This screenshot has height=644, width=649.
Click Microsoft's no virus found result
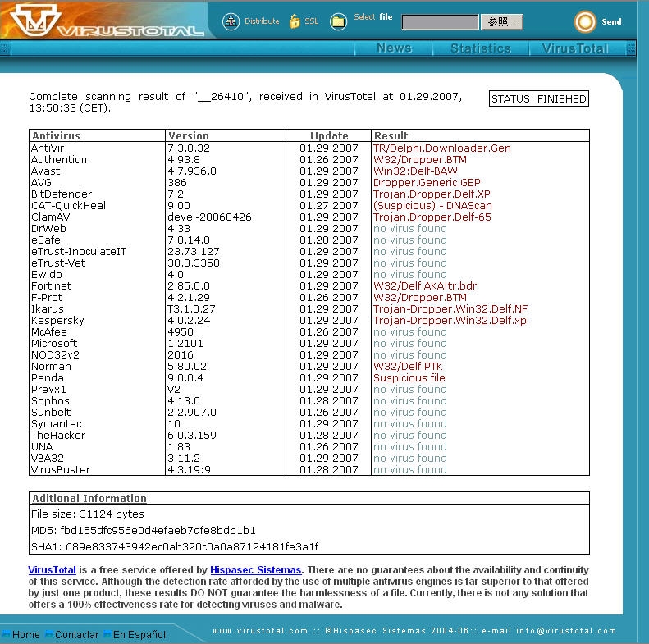pos(409,344)
